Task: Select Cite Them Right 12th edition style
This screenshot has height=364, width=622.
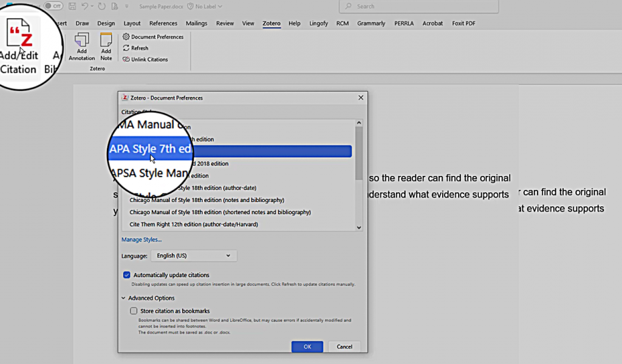Action: (x=194, y=224)
